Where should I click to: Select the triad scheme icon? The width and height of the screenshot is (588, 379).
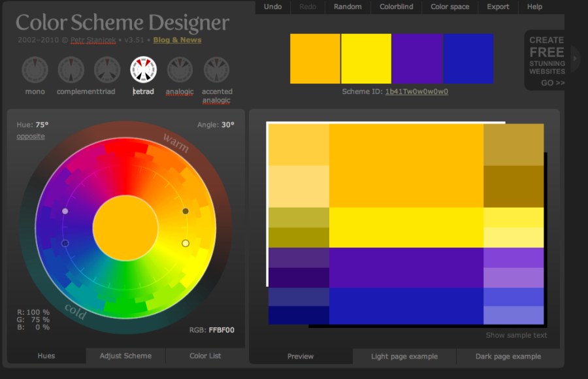[107, 70]
